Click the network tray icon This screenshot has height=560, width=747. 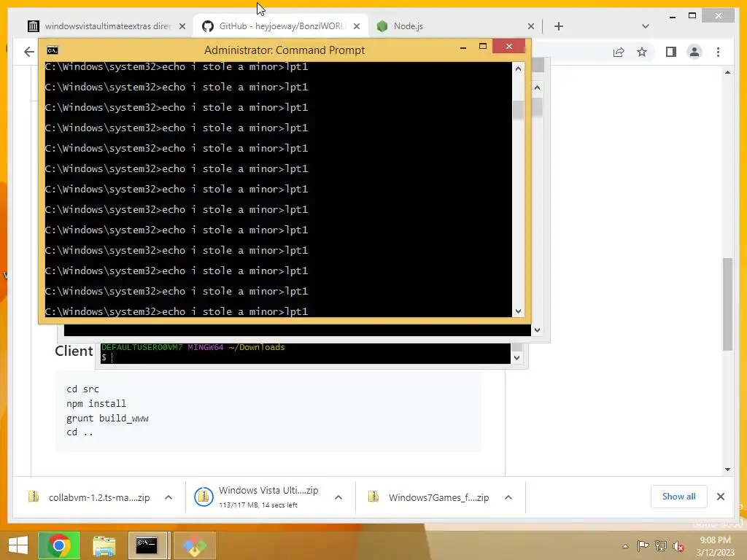click(x=661, y=545)
